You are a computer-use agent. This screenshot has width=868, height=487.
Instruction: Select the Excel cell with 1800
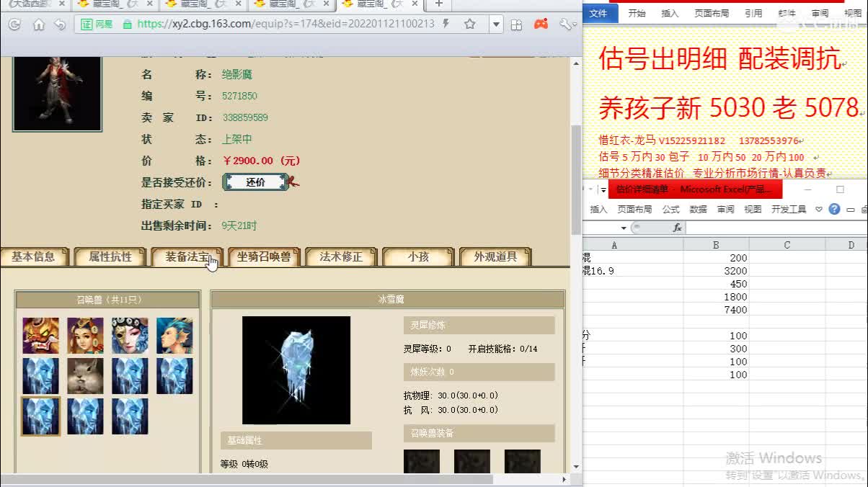pos(715,297)
